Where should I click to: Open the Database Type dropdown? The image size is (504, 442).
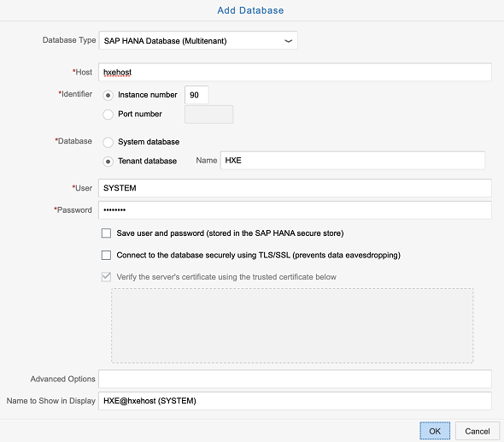tap(198, 40)
